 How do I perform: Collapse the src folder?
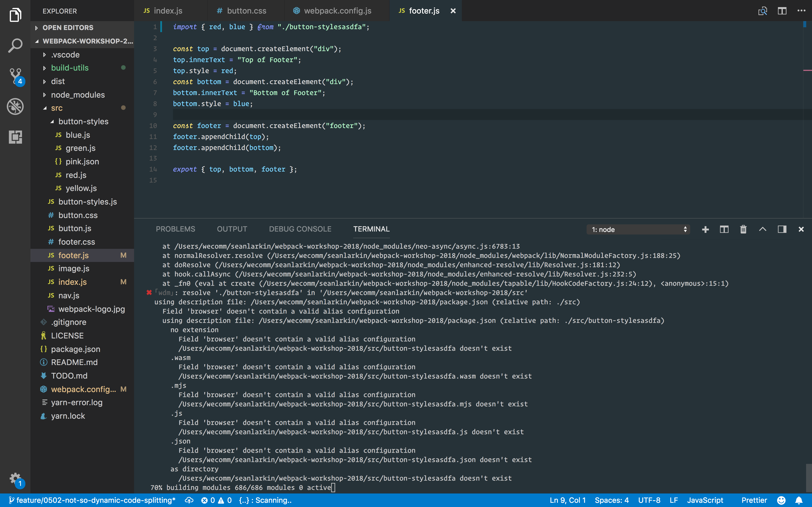click(x=45, y=108)
